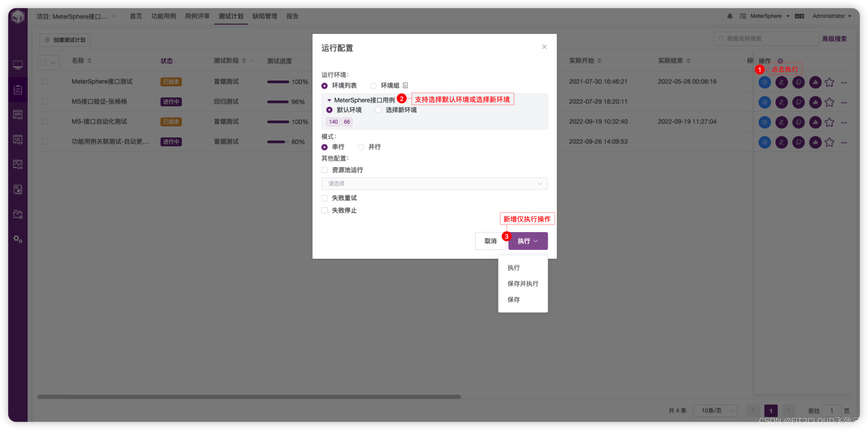Screen dimensions: 868x430
Task: Go to the 首页 tab
Action: tap(136, 16)
